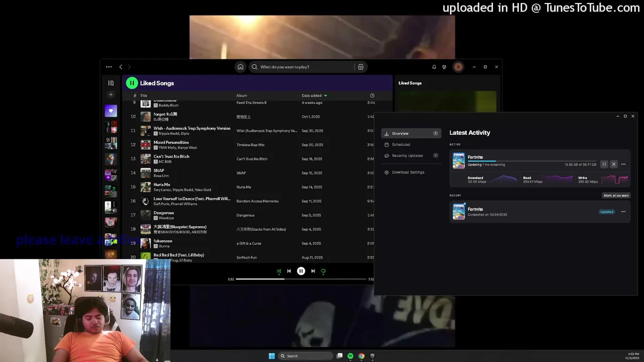Open Spotify's three-dots main menu
Screen dimensions: 644x362
click(109, 67)
